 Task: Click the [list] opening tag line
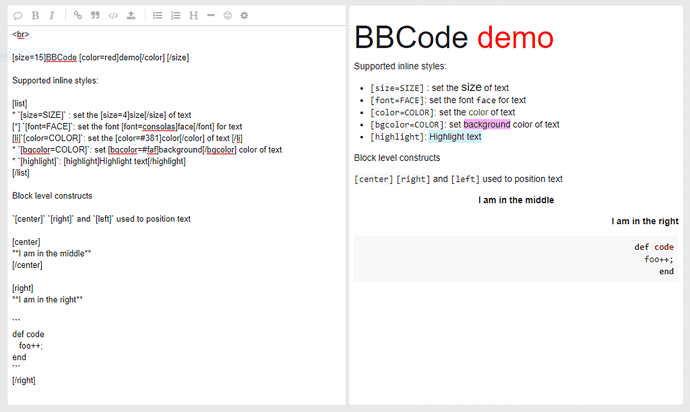point(20,103)
